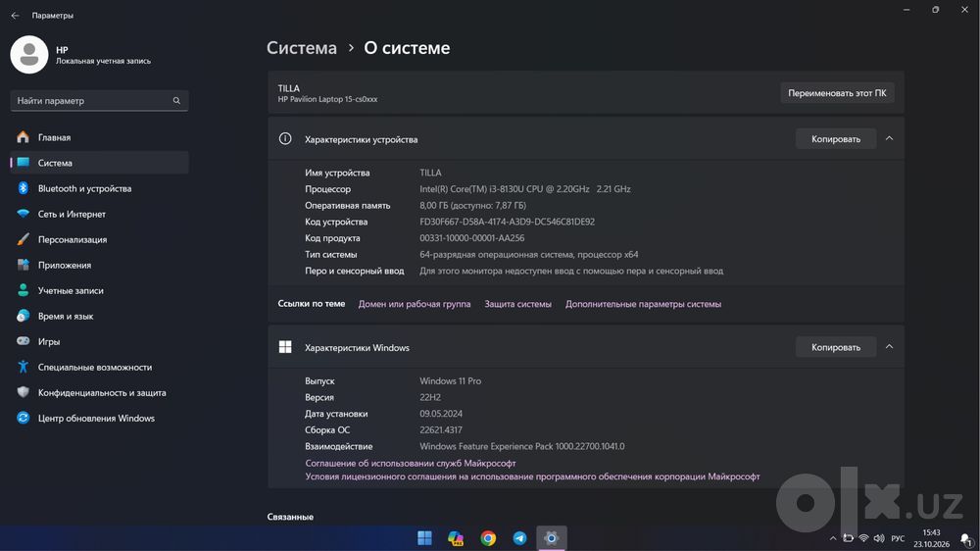Open Дополнительные параметры системы link
This screenshot has height=551, width=980.
pyautogui.click(x=643, y=304)
